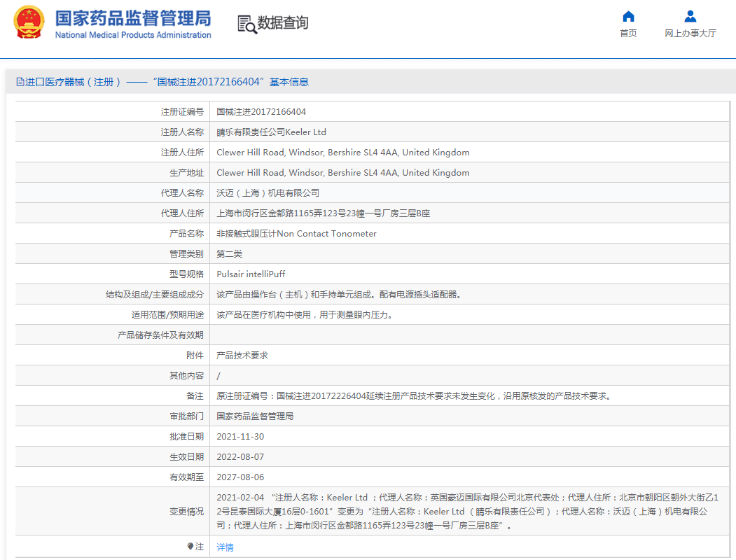Click the document icon before 进口医疗器械
This screenshot has width=736, height=560.
(x=20, y=82)
